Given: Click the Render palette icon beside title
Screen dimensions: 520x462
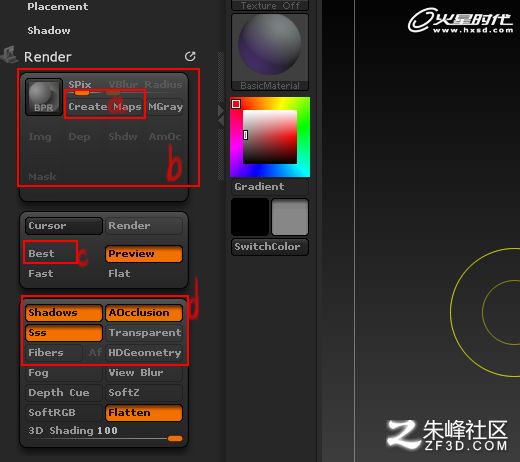Looking at the screenshot, I should click(x=9, y=55).
